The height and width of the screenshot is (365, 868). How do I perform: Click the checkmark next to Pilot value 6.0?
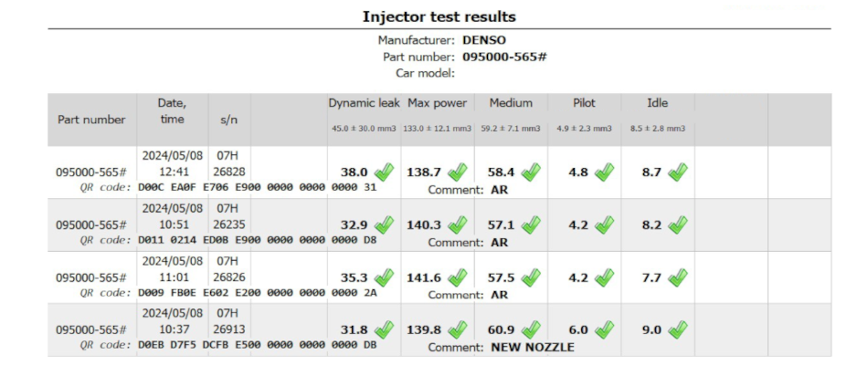(x=604, y=329)
